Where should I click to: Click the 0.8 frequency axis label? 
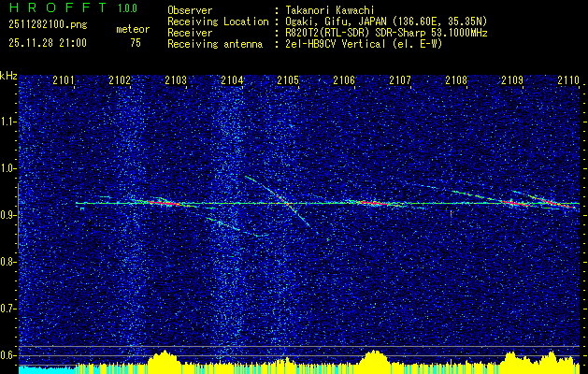click(7, 262)
